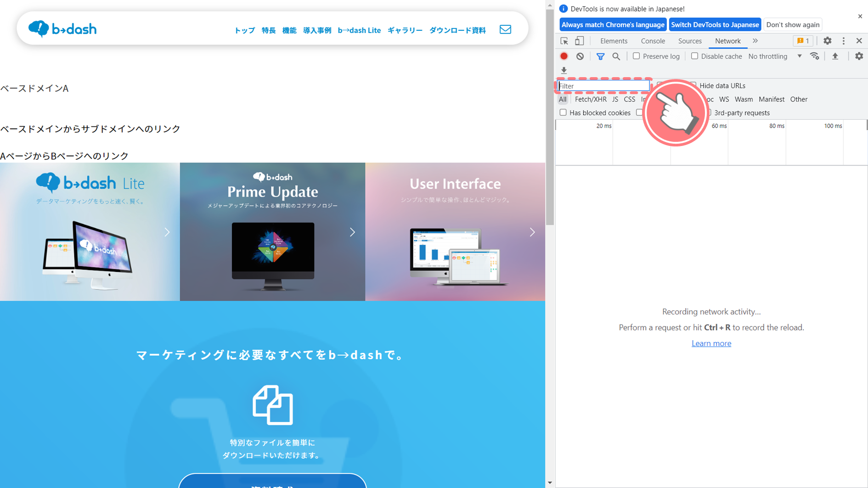
Task: Open DevTools main settings gear
Action: [827, 41]
